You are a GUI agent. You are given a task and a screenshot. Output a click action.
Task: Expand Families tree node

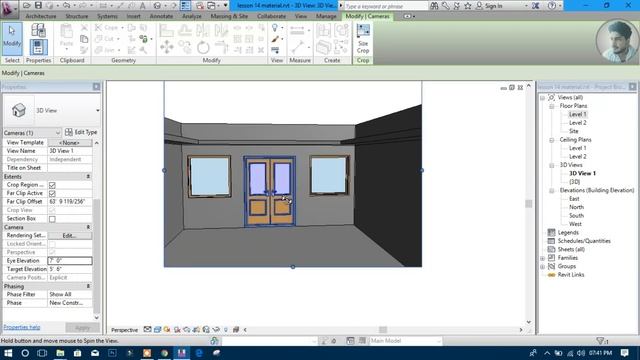(x=542, y=258)
